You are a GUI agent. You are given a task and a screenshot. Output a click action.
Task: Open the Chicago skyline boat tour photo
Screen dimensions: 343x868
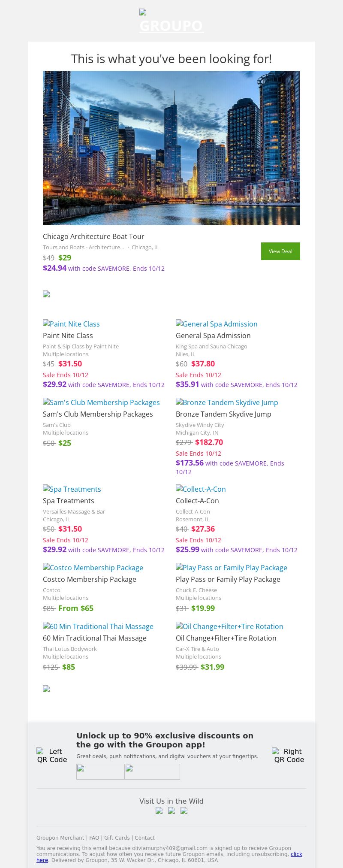pos(171,148)
